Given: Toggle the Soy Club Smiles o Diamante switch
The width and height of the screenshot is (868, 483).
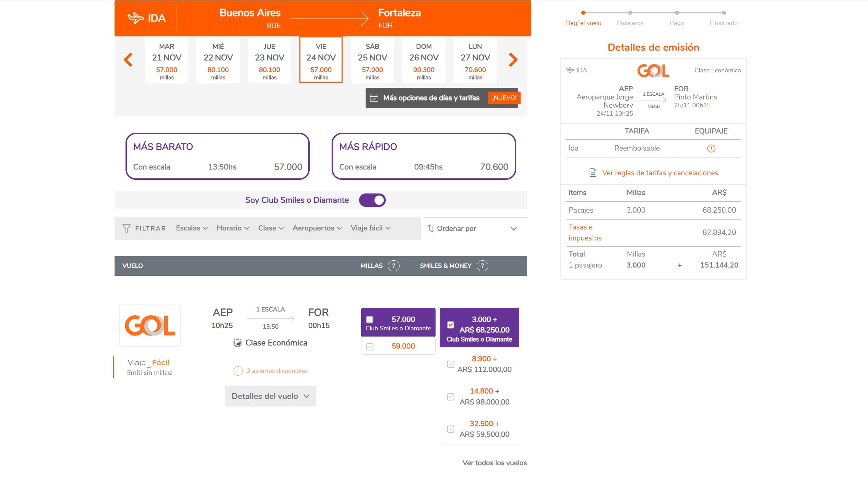Looking at the screenshot, I should (x=372, y=200).
